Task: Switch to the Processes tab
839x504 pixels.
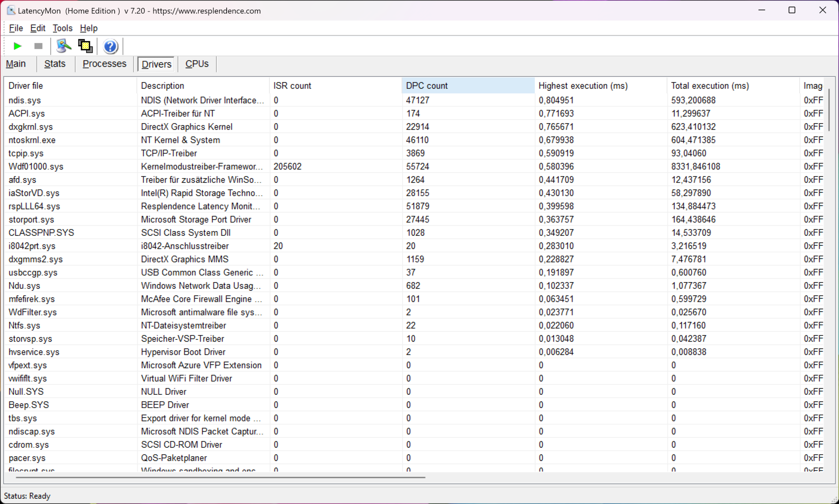Action: click(104, 64)
